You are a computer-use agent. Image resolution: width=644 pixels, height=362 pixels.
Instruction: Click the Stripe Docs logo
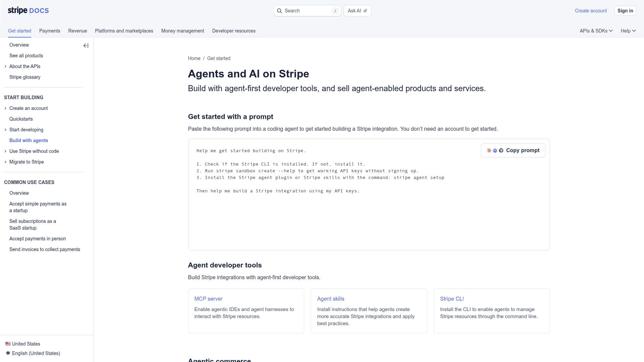pyautogui.click(x=28, y=11)
